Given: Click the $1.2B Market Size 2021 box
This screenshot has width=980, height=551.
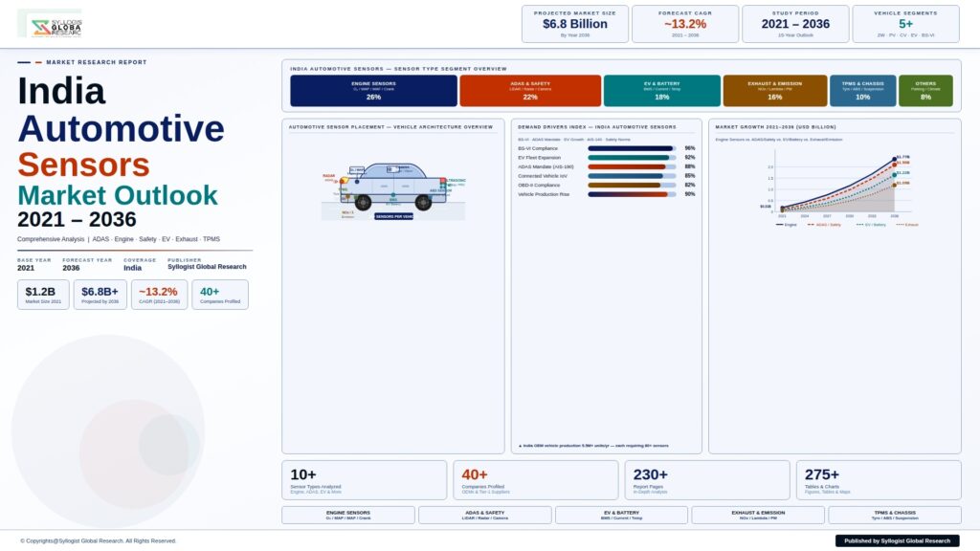Looking at the screenshot, I should tap(43, 295).
